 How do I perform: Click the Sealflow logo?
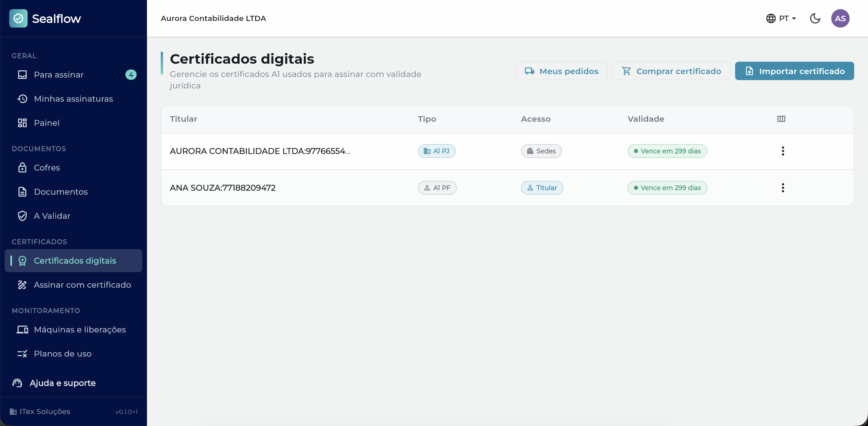45,18
